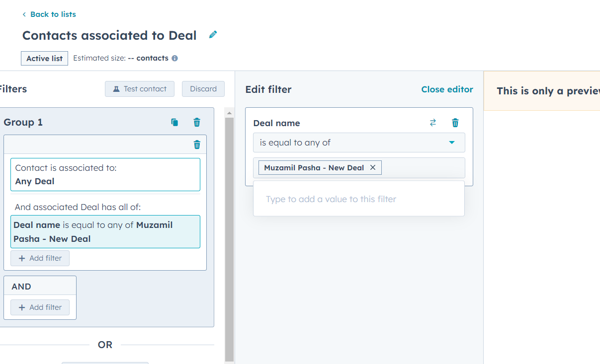Click the clone icon on Group 1
Viewport: 600px width, 364px height.
174,122
